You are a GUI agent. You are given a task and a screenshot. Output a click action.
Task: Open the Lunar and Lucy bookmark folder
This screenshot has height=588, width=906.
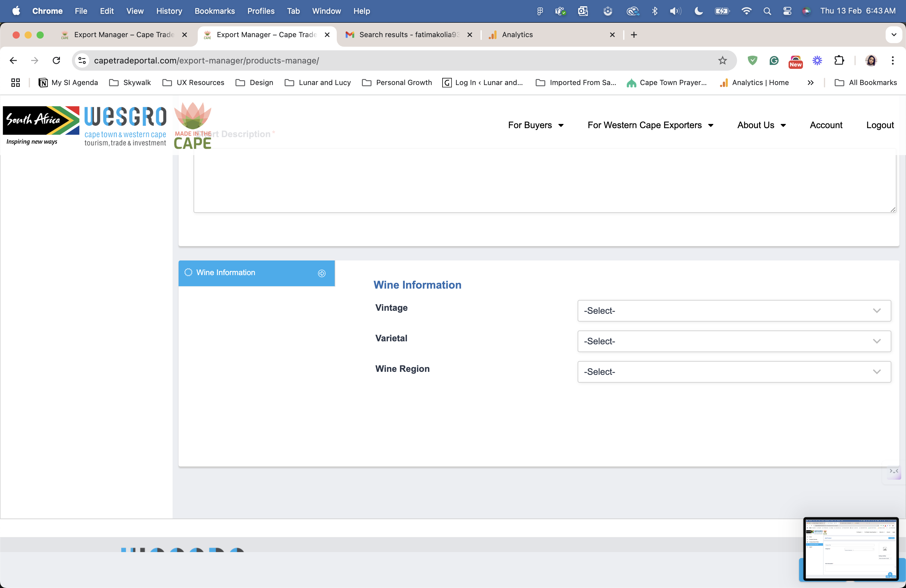[318, 83]
